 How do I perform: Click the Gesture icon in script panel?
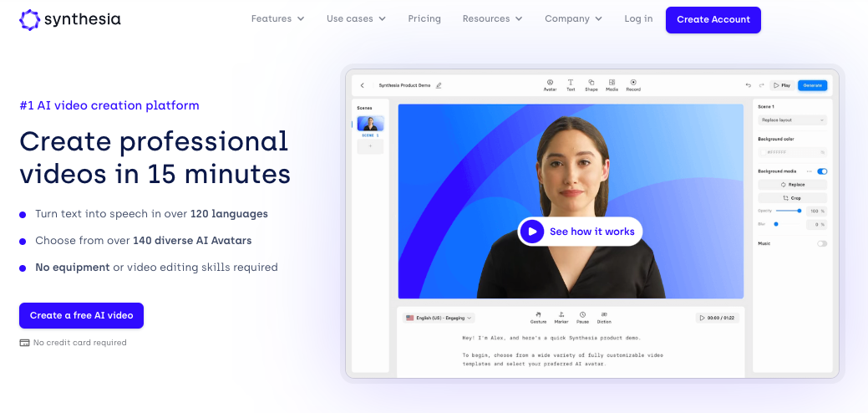pyautogui.click(x=538, y=314)
